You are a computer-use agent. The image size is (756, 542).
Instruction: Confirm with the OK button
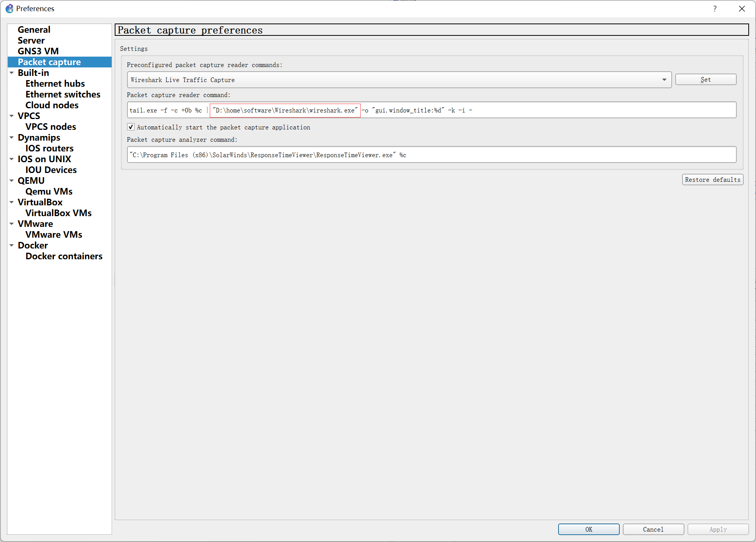589,529
